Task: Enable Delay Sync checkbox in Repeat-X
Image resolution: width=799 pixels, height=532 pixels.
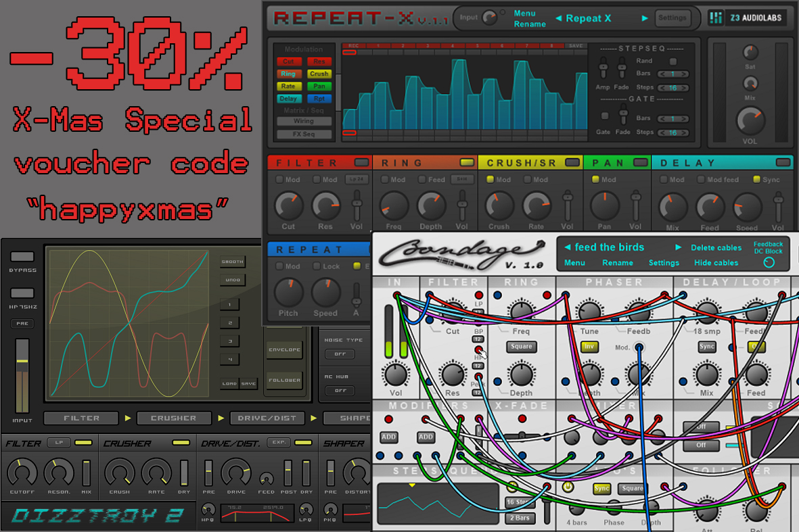Action: (756, 179)
